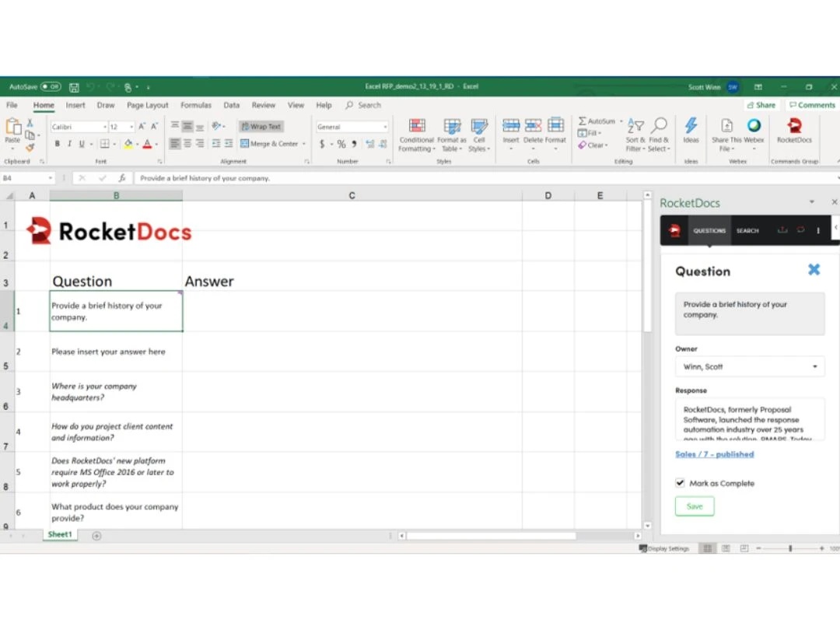Click the Save button in RocketDocs panel
840x630 pixels.
(695, 506)
